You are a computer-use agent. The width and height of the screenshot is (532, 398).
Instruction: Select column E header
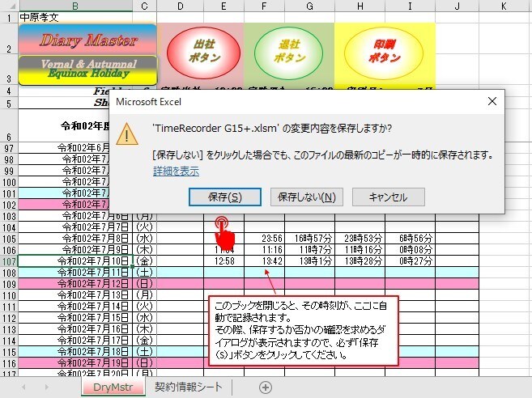[223, 6]
